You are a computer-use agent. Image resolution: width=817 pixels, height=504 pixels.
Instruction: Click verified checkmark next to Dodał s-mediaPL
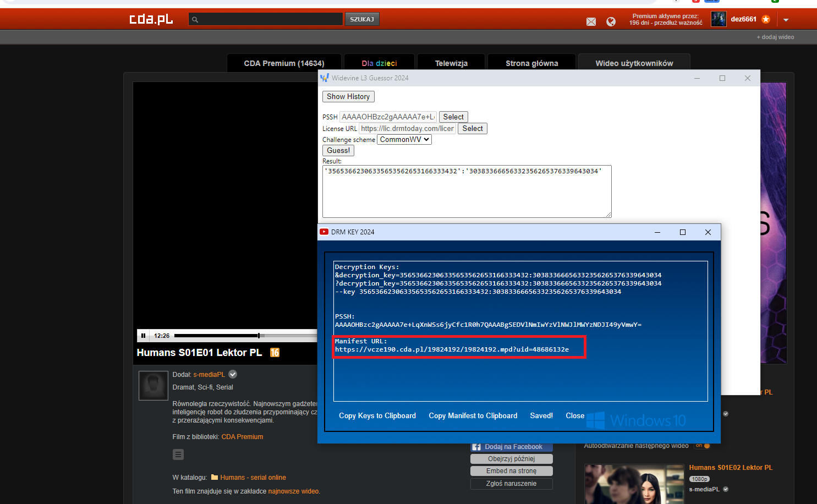233,374
